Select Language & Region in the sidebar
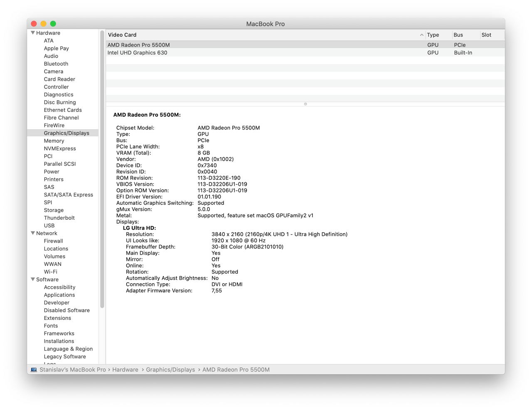532x410 pixels. pos(68,349)
